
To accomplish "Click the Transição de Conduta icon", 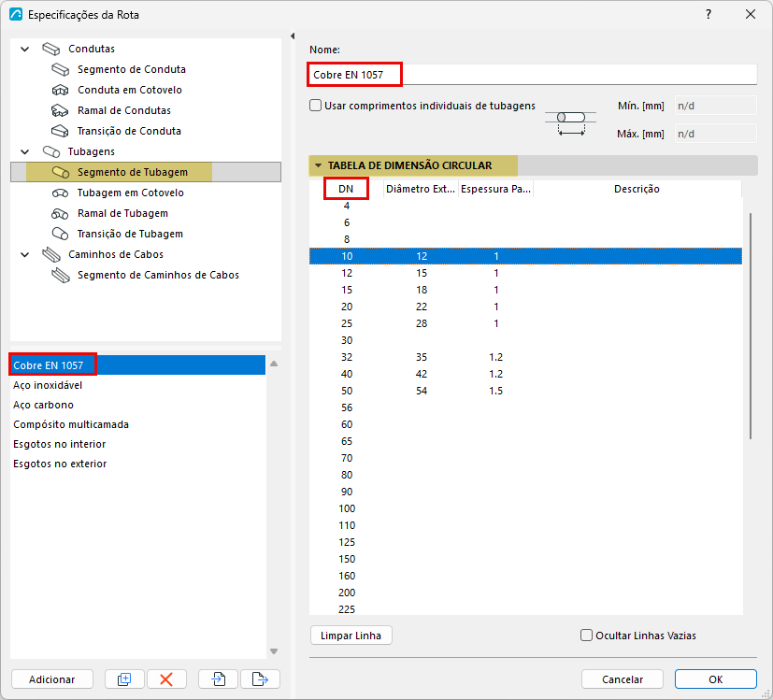I will pos(60,131).
